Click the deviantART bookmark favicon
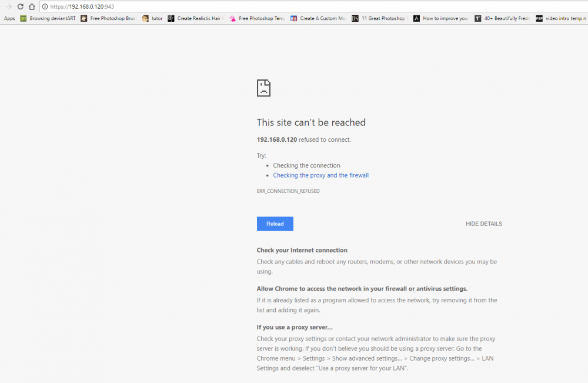The image size is (588, 383). pyautogui.click(x=24, y=18)
